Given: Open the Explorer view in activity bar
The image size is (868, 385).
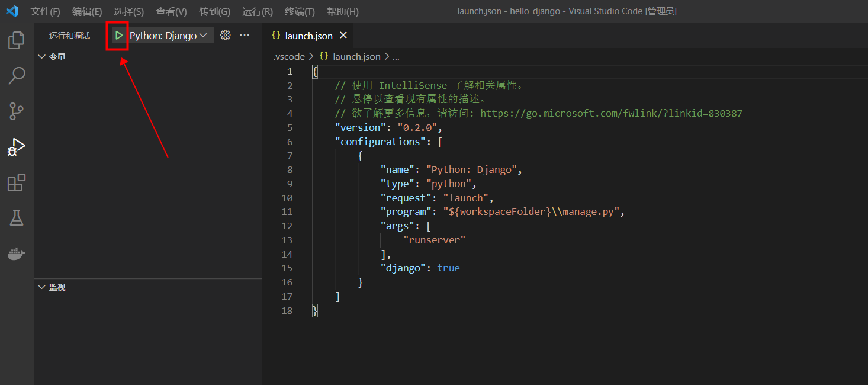Looking at the screenshot, I should 17,40.
